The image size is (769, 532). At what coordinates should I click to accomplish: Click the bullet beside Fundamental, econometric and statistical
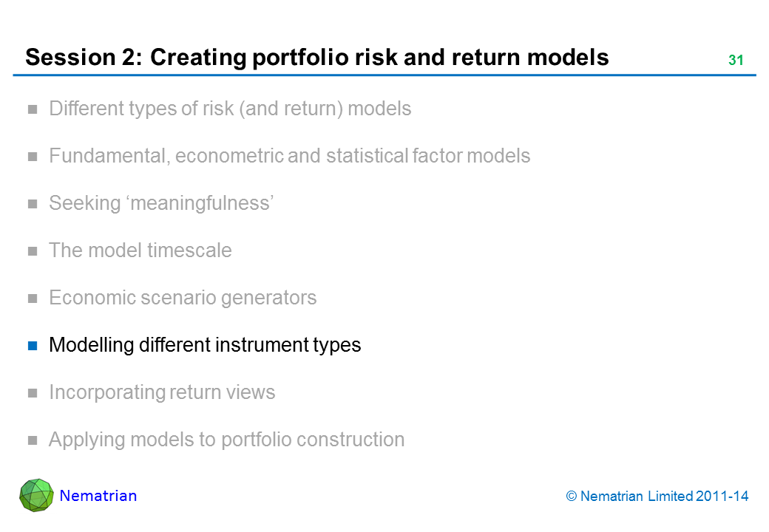(33, 157)
